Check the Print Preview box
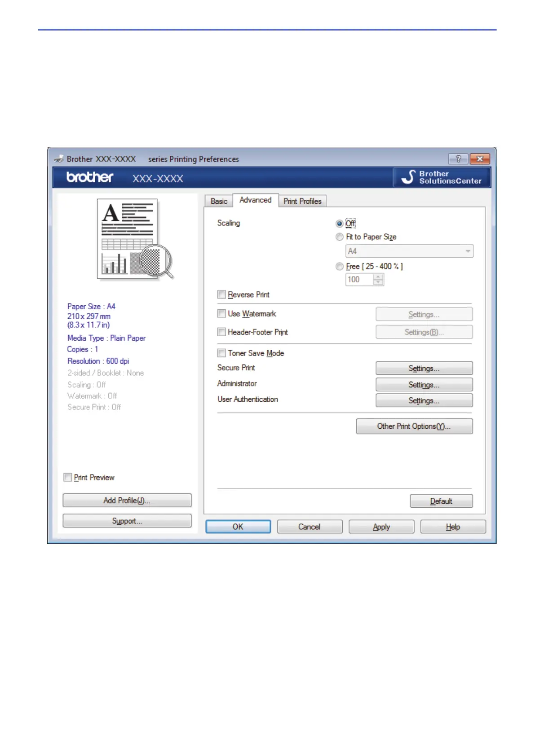This screenshot has height=756, width=535. coord(68,477)
